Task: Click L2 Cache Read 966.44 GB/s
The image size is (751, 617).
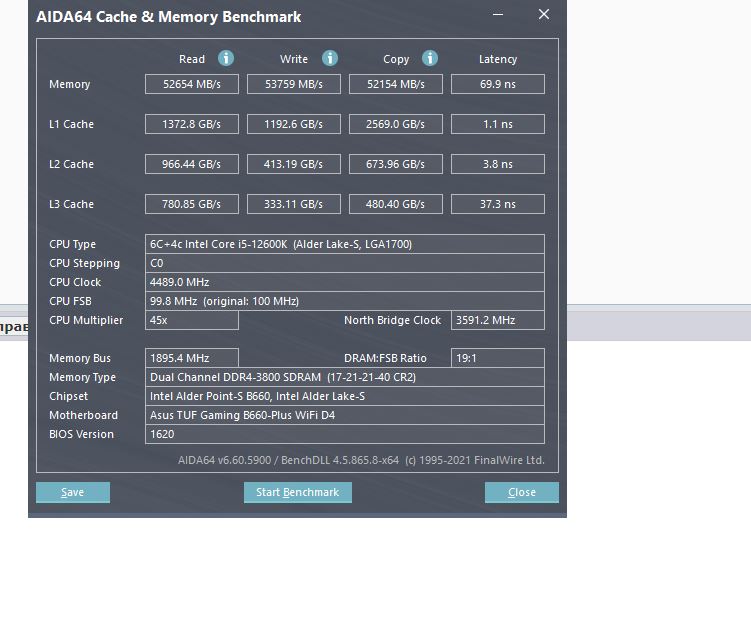Action: click(192, 164)
